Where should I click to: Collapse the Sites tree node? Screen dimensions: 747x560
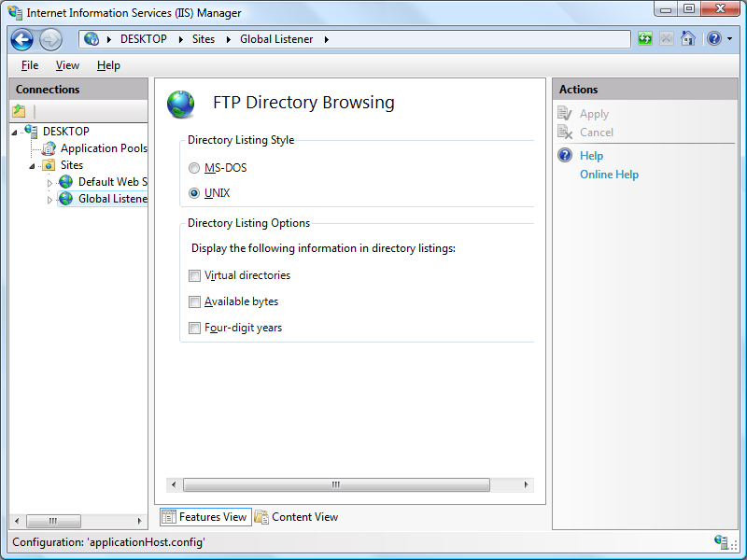(33, 166)
